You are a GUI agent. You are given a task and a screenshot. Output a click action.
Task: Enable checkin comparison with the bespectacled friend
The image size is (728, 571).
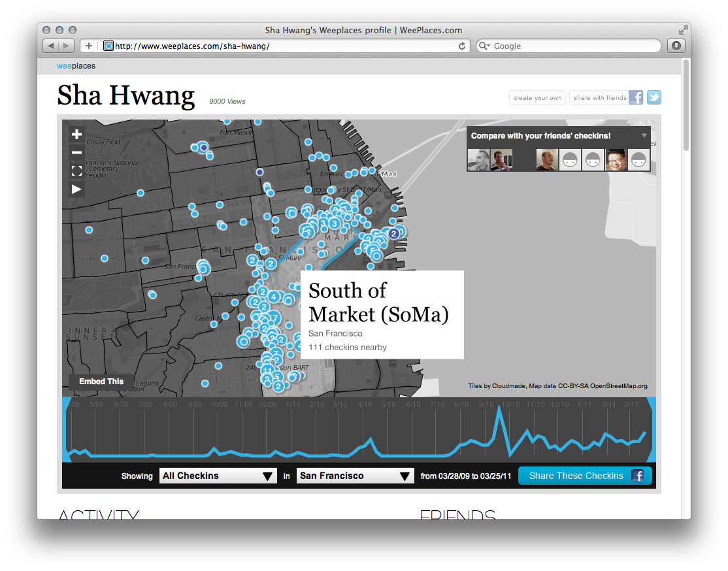[616, 159]
